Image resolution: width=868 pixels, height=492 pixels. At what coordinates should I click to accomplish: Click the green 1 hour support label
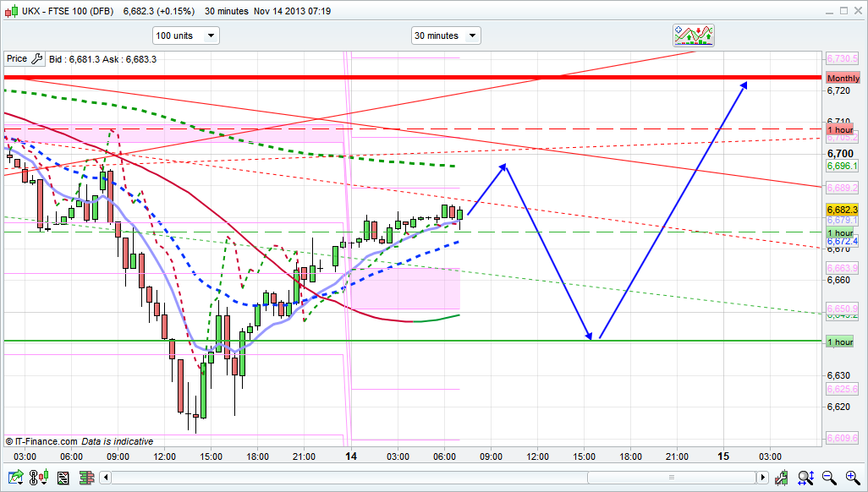pos(839,342)
